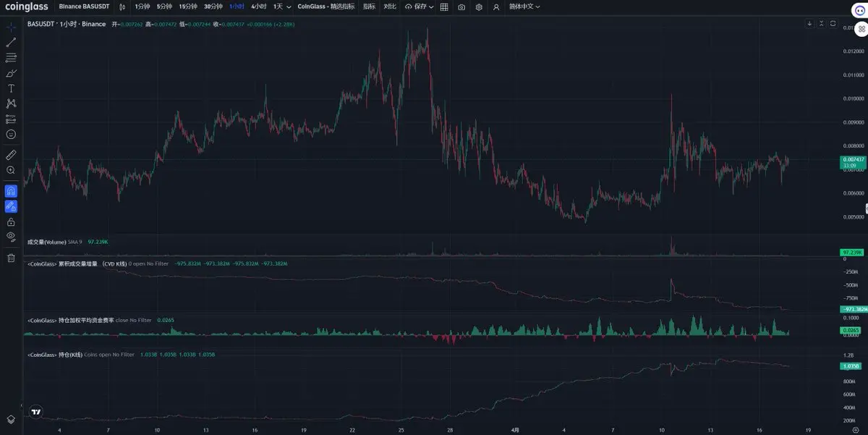Select the 1小时 timeframe

237,7
